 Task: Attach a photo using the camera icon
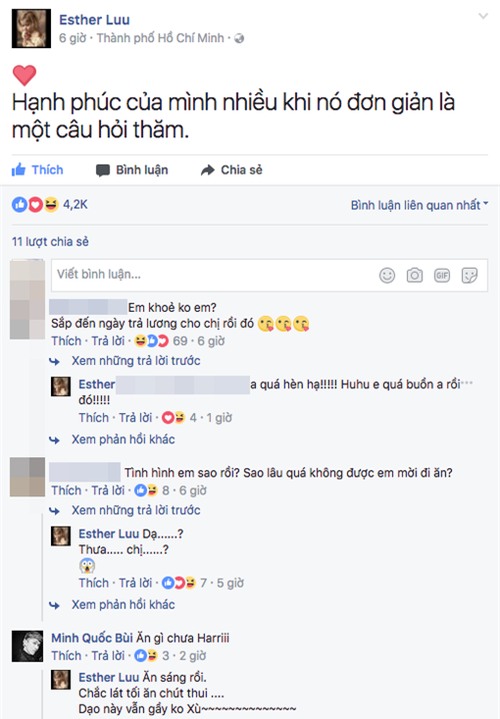point(414,275)
